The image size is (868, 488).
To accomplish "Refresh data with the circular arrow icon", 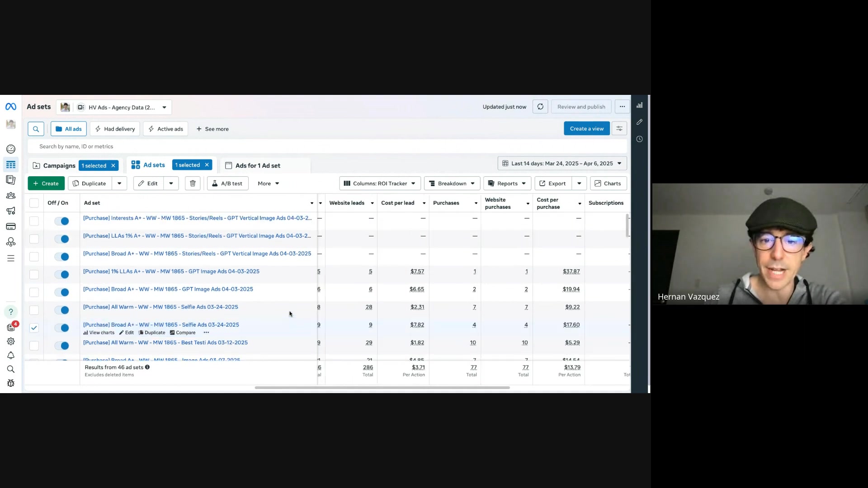I will (x=540, y=107).
